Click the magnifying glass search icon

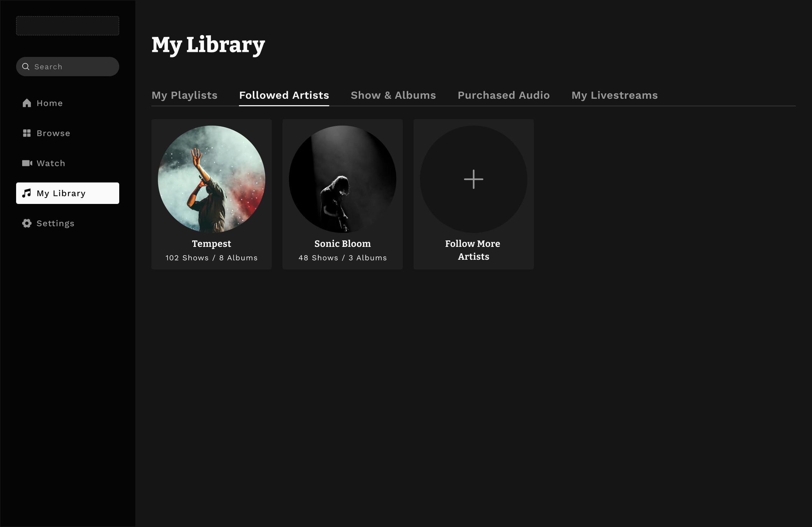coord(26,67)
